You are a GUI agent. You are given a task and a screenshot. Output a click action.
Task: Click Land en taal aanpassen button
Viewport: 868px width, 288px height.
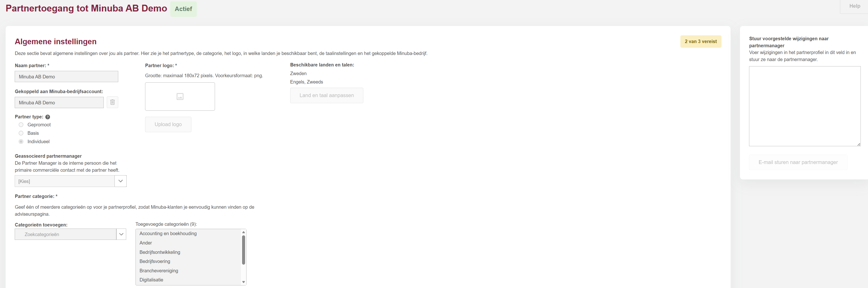click(326, 95)
